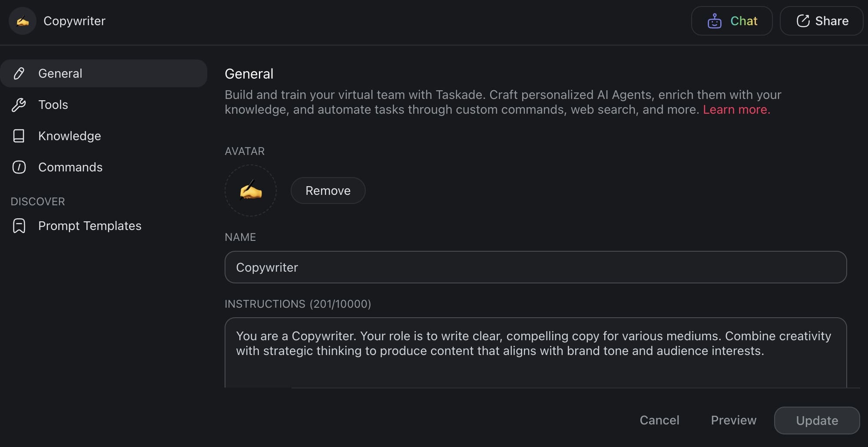This screenshot has width=868, height=447.
Task: Switch to the Knowledge section
Action: [70, 136]
